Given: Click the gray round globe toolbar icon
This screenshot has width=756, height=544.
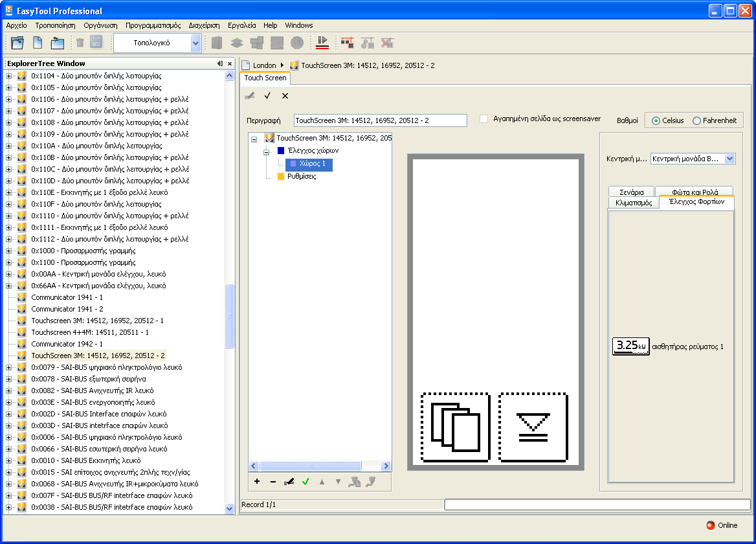Looking at the screenshot, I should (x=297, y=43).
